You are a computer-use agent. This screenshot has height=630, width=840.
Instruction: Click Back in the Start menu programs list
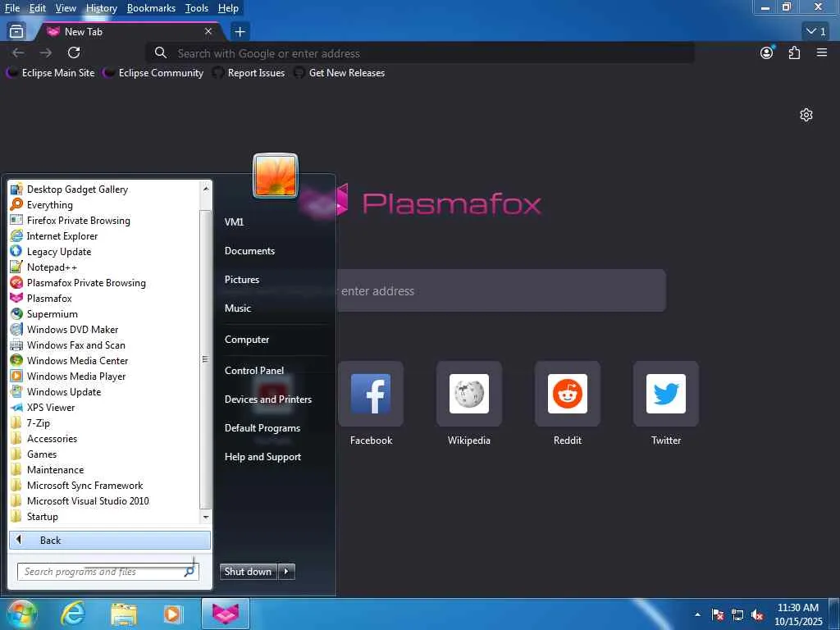point(110,540)
